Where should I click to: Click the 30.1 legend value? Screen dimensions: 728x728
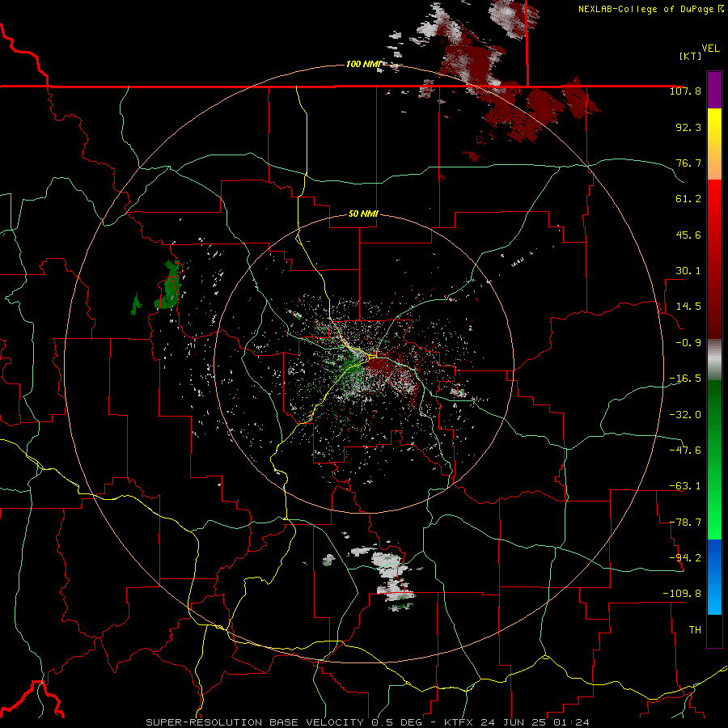(688, 271)
